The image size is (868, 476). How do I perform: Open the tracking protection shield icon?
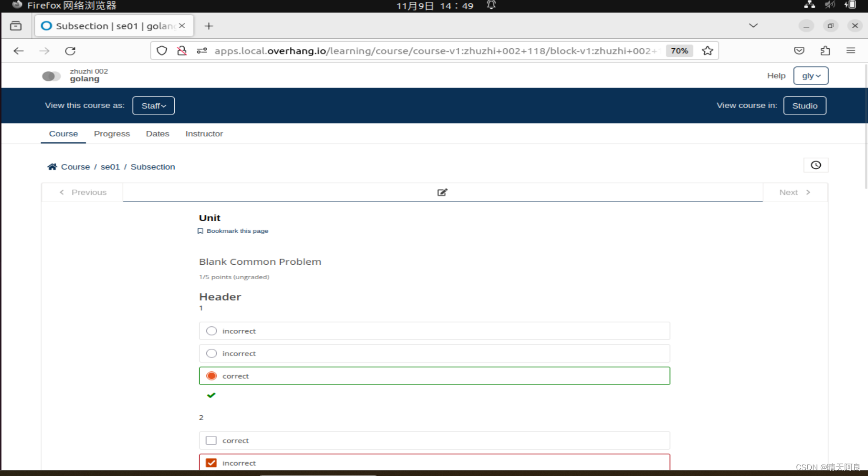point(161,50)
